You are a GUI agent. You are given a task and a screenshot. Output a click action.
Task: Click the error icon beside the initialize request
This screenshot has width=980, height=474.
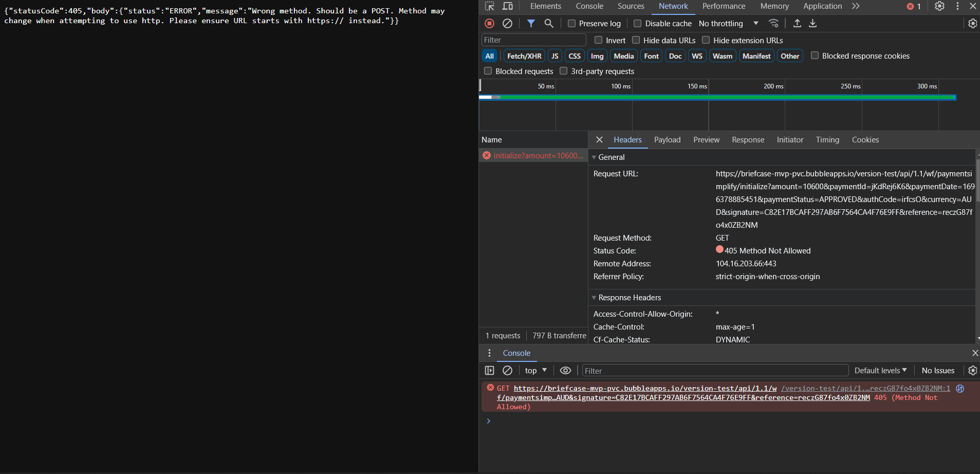tap(487, 155)
